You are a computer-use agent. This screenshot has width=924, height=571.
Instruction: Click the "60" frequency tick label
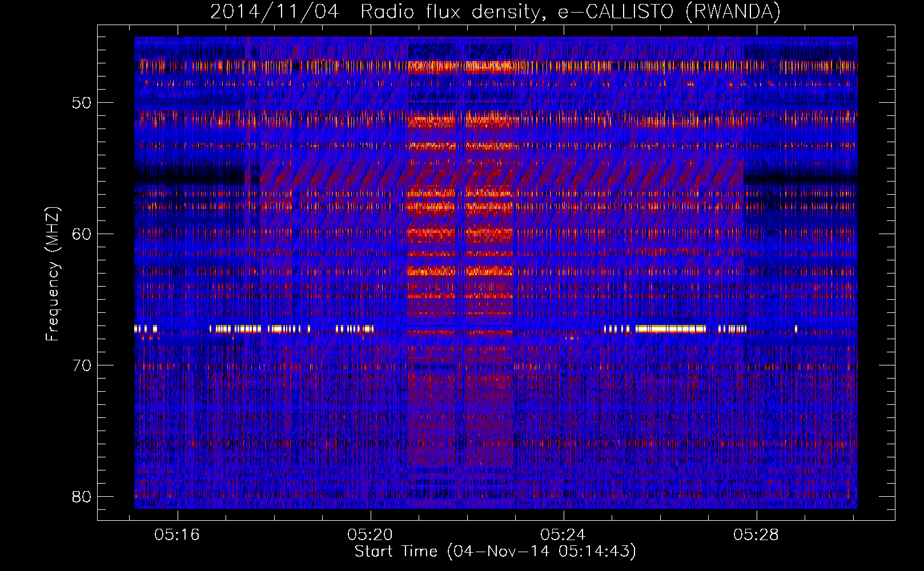(x=82, y=234)
